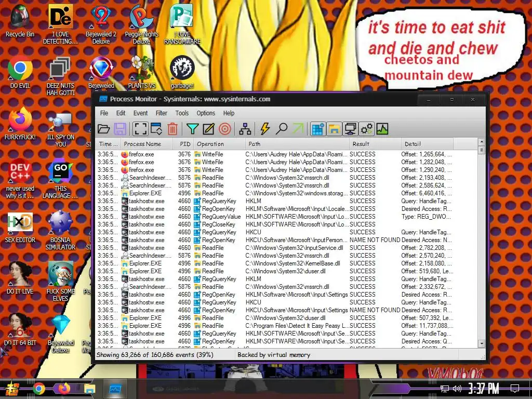Click the Path column header
The height and width of the screenshot is (399, 532).
pos(297,144)
